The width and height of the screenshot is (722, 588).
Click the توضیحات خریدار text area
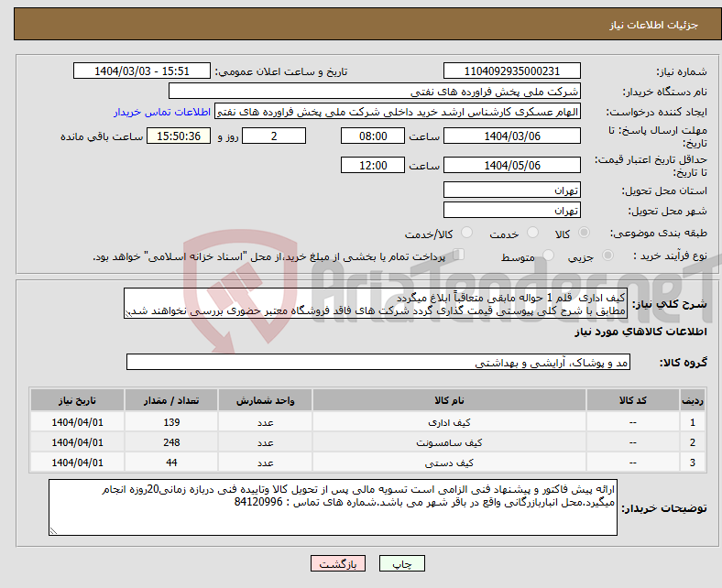click(x=333, y=507)
